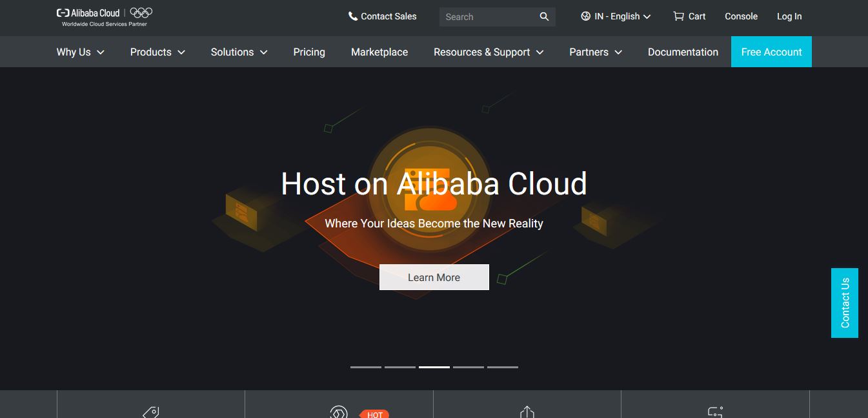Click the phone icon beside Contact Sales

coord(353,16)
